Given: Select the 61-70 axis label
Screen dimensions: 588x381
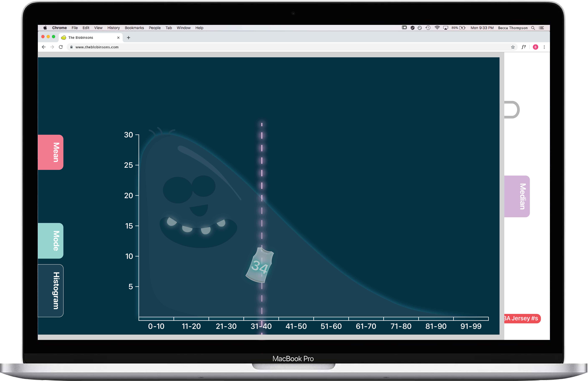Looking at the screenshot, I should click(x=366, y=326).
